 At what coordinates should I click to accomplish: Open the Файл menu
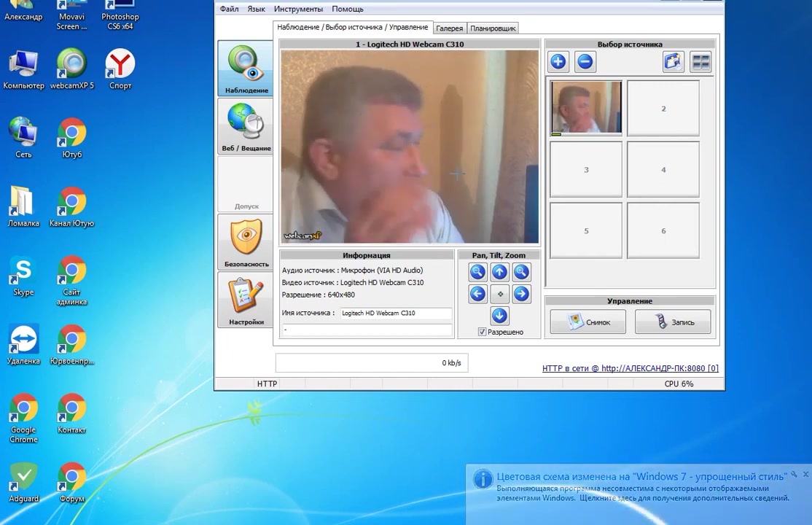pos(229,9)
